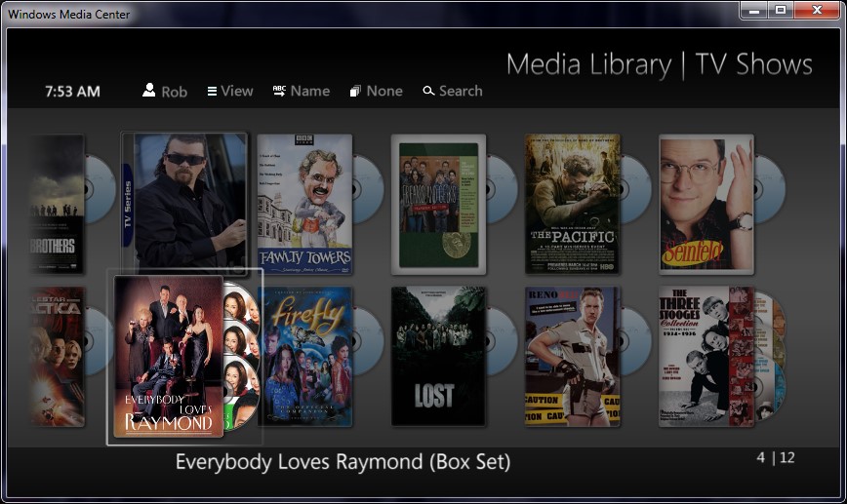Close the Windows Media Center window

point(818,11)
